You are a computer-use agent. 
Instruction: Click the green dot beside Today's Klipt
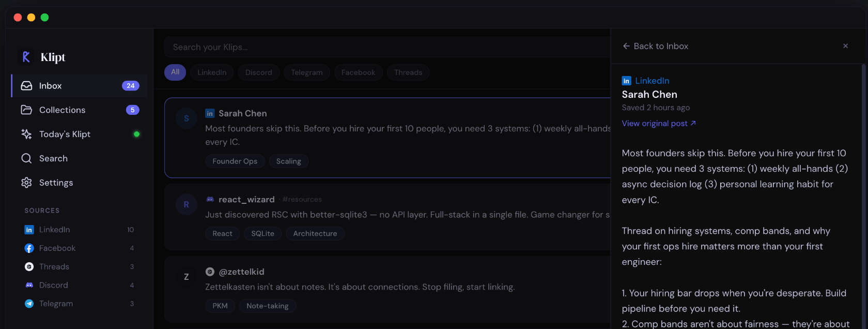coord(136,134)
